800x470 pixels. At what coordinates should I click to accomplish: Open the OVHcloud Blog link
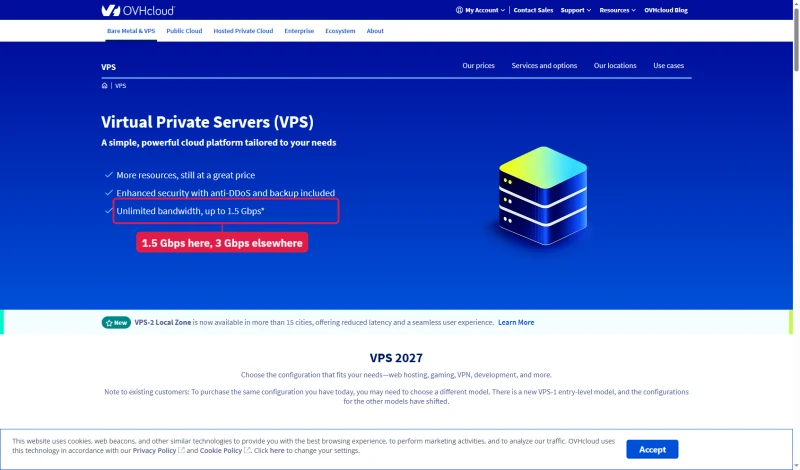pos(666,10)
